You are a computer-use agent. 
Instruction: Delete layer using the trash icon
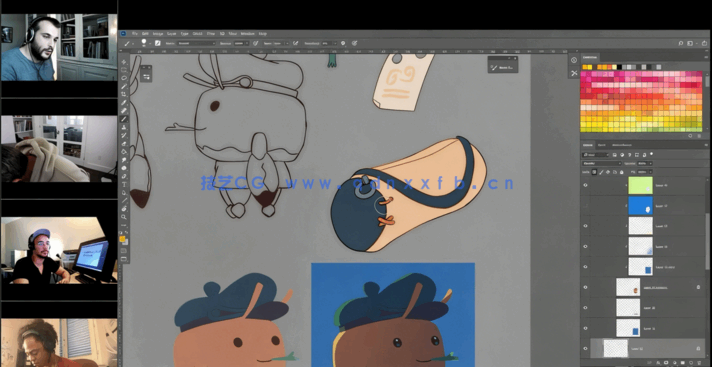click(700, 362)
